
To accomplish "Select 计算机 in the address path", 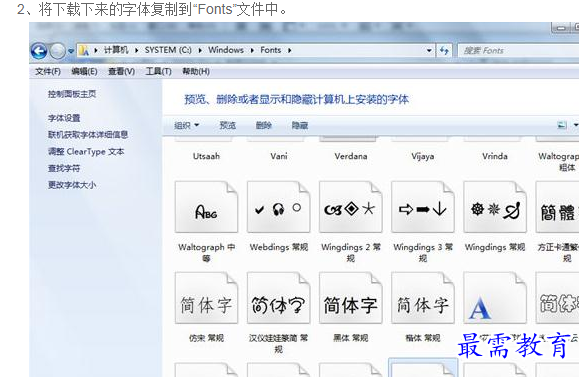I will pyautogui.click(x=116, y=50).
